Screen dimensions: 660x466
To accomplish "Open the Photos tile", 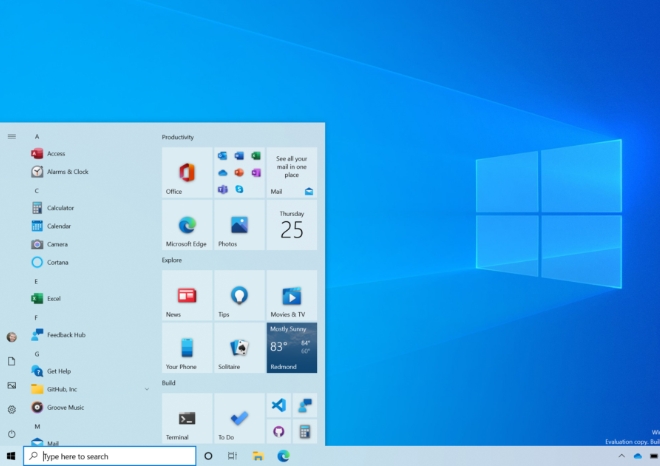I will coord(239,225).
